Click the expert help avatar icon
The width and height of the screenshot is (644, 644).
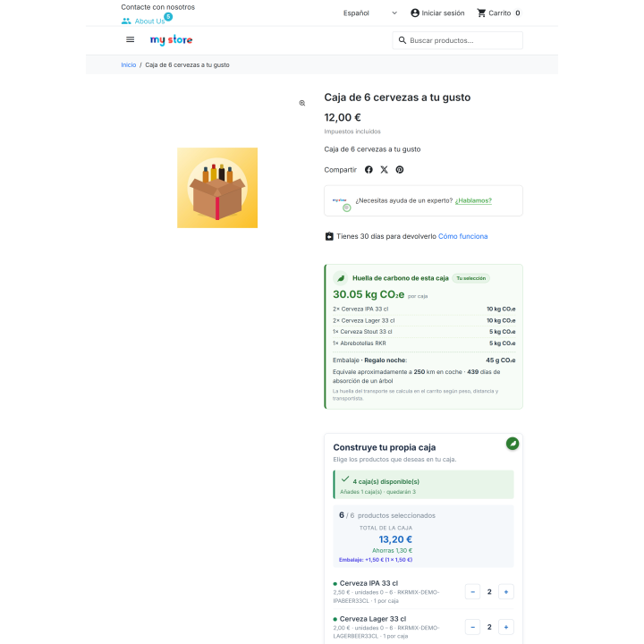click(x=342, y=203)
